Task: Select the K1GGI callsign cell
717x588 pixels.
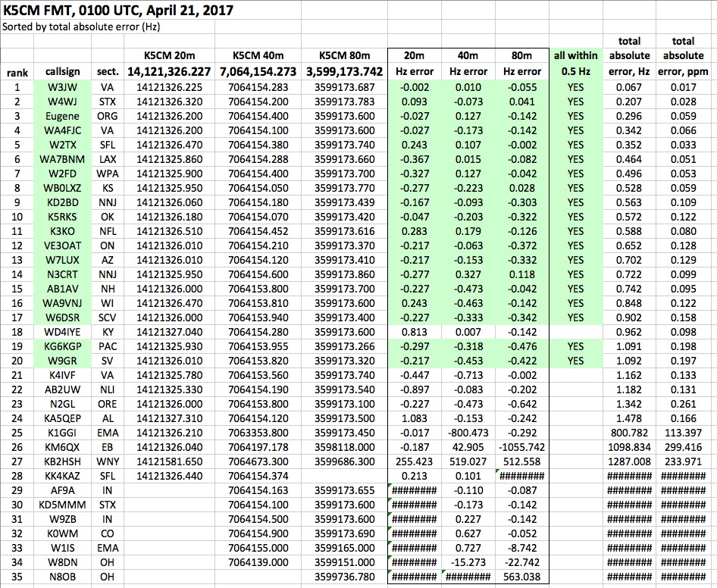Action: pyautogui.click(x=63, y=433)
